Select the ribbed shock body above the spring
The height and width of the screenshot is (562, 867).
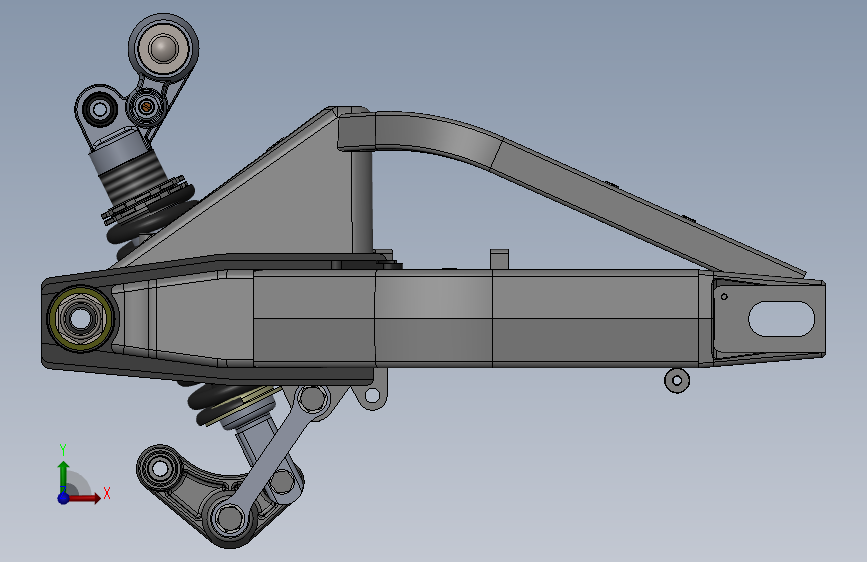click(x=135, y=176)
